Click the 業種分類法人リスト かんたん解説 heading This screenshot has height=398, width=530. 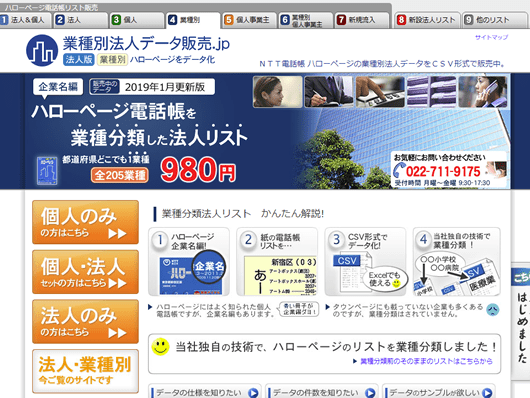click(x=243, y=214)
